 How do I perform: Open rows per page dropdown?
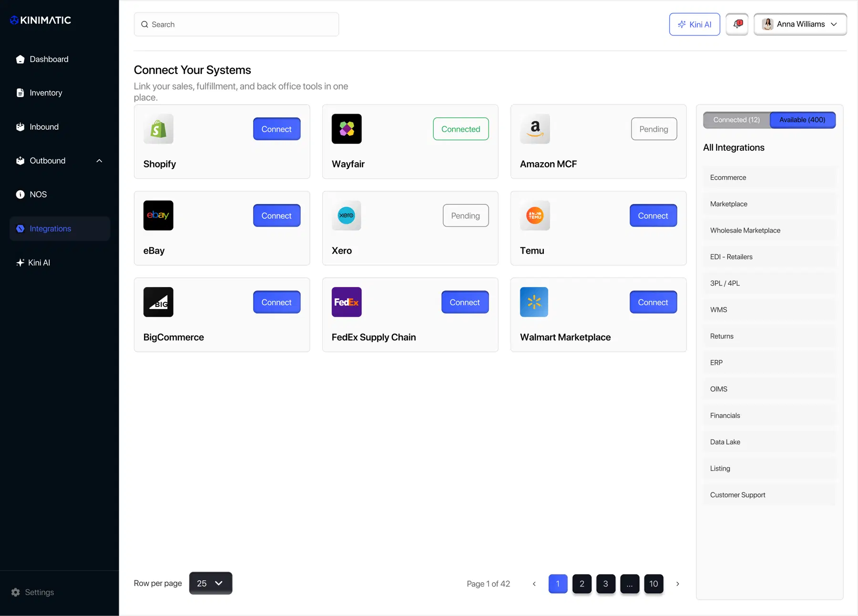211,583
